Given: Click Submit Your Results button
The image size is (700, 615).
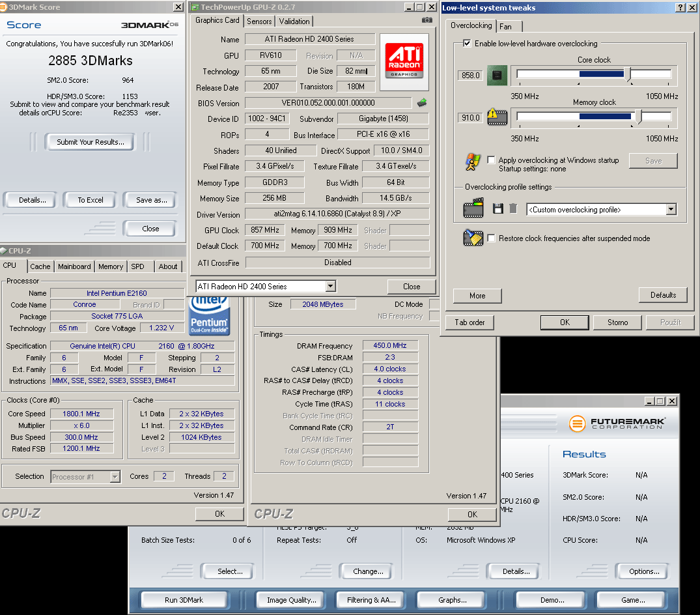Looking at the screenshot, I should [x=90, y=142].
